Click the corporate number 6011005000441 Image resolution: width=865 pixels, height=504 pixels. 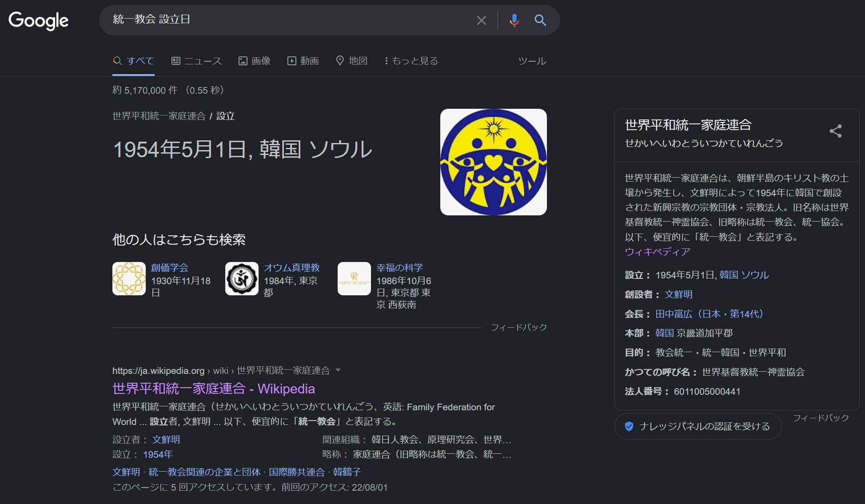click(x=707, y=392)
